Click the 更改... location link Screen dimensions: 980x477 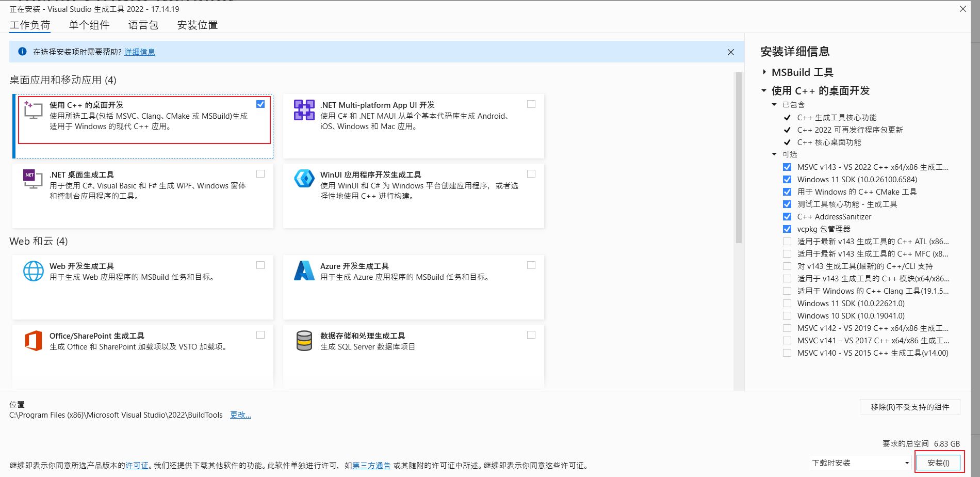(240, 415)
